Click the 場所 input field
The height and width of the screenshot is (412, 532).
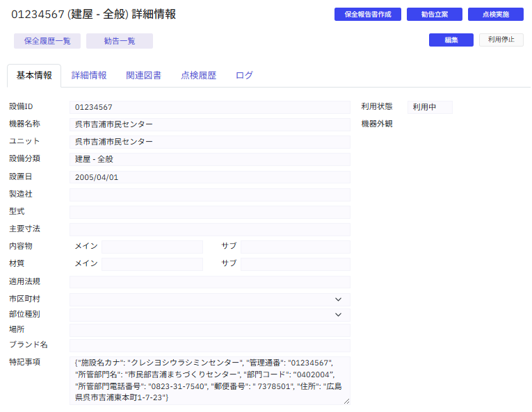(210, 330)
